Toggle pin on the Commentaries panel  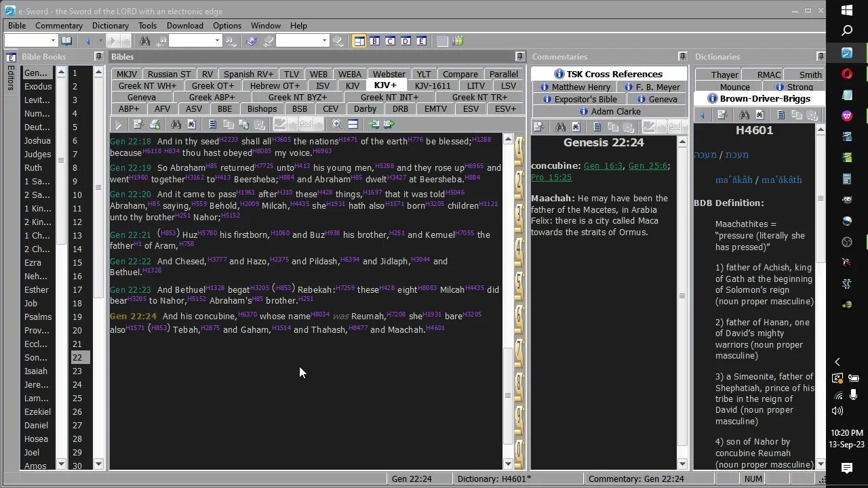(683, 56)
